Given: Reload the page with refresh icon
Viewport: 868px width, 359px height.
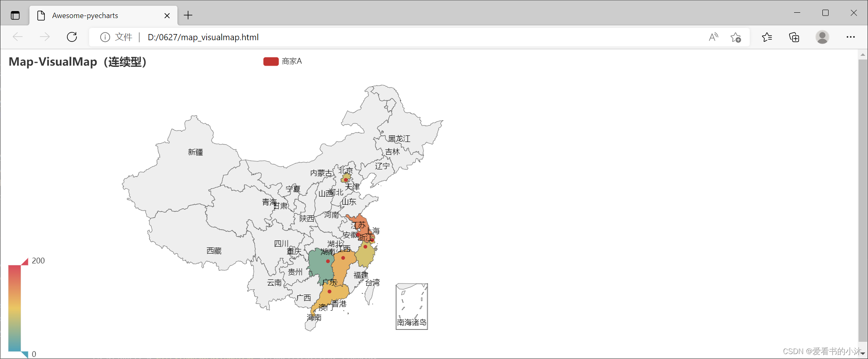Looking at the screenshot, I should 72,37.
